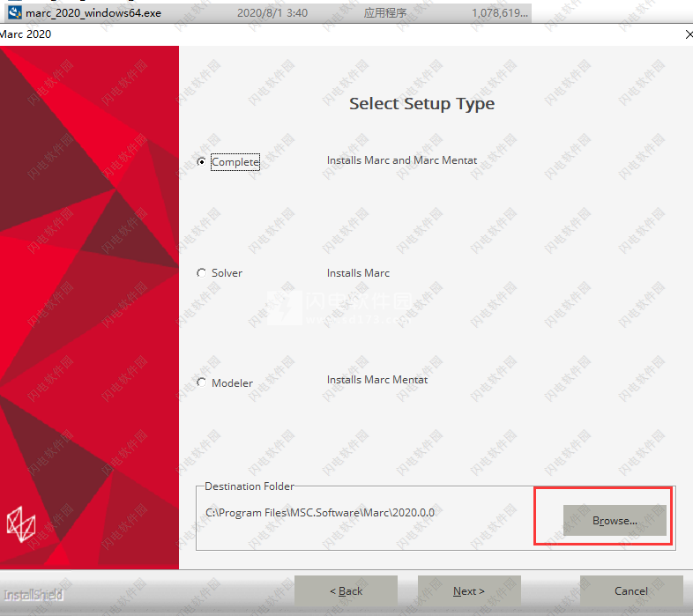This screenshot has height=616, width=693.
Task: Go back with the Back button
Action: tap(346, 590)
